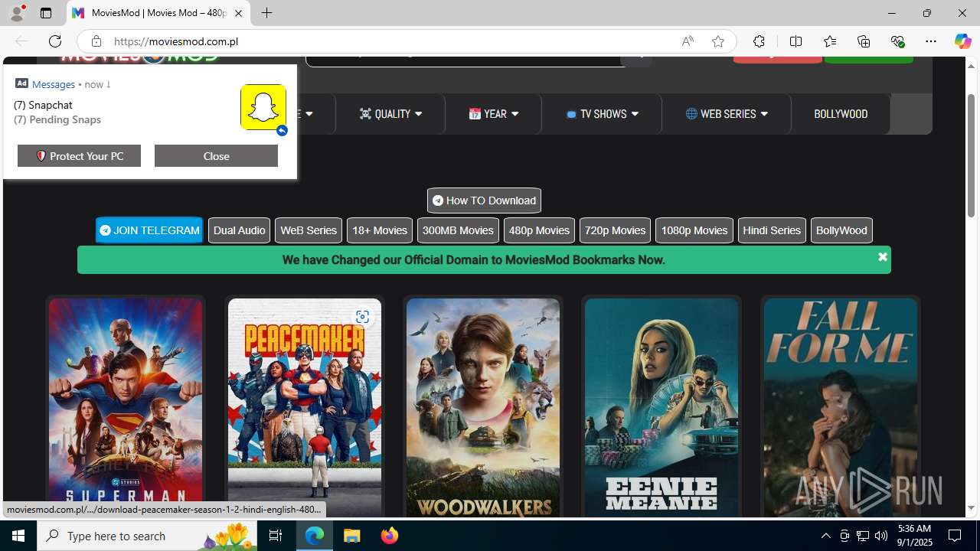Viewport: 980px width, 551px height.
Task: Select the 1080p Movies tag
Action: [x=694, y=230]
